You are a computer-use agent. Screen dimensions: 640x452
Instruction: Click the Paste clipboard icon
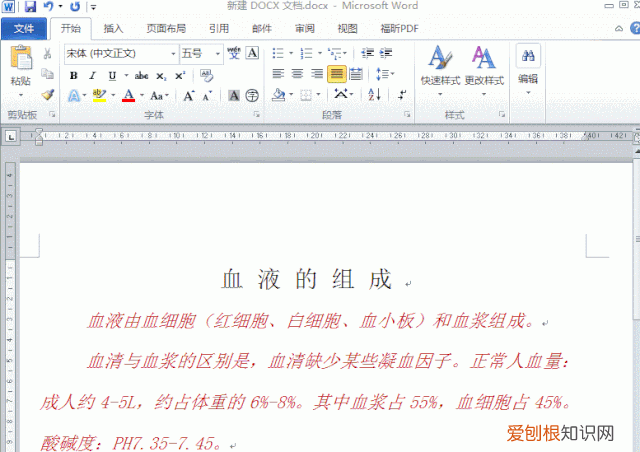click(21, 57)
